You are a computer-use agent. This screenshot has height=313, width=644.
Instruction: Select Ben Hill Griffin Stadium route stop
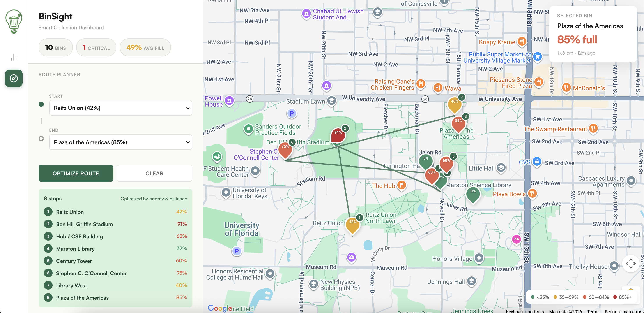tap(84, 224)
